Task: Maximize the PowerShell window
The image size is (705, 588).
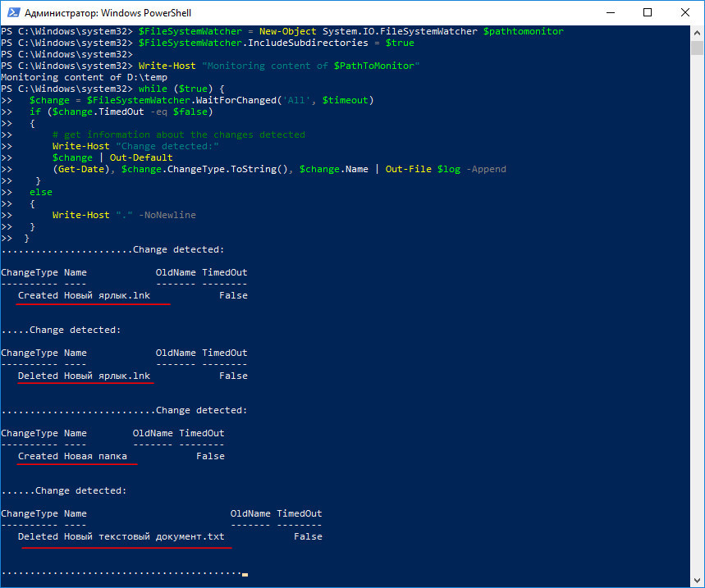Action: [648, 12]
